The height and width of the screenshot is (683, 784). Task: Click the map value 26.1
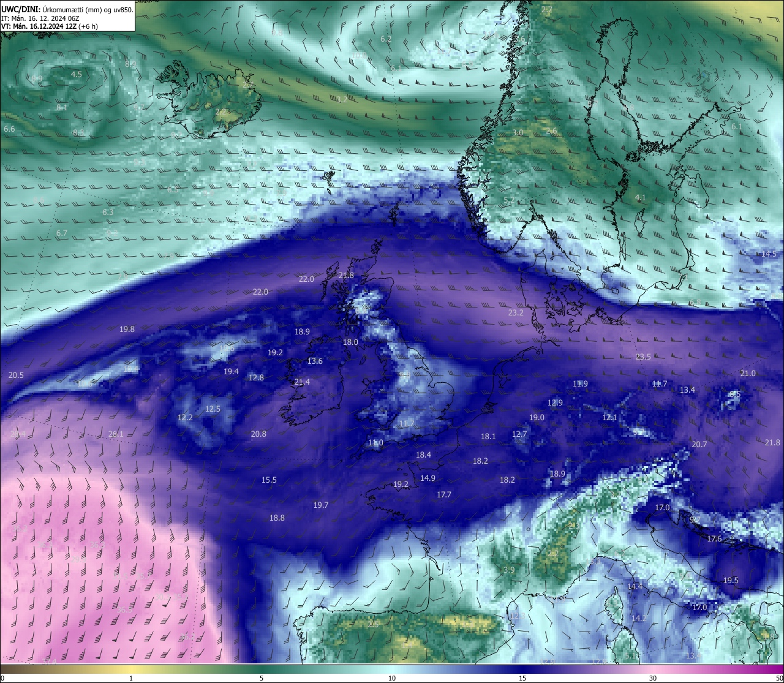(116, 434)
